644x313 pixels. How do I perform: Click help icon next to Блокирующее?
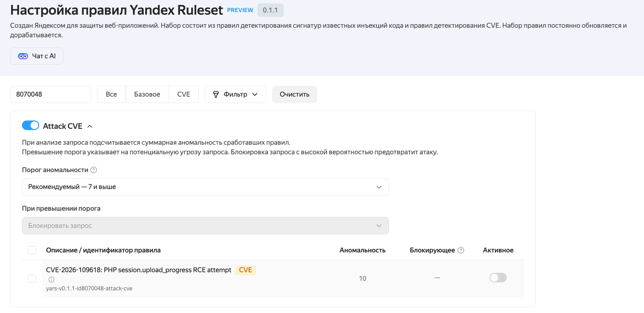point(461,250)
